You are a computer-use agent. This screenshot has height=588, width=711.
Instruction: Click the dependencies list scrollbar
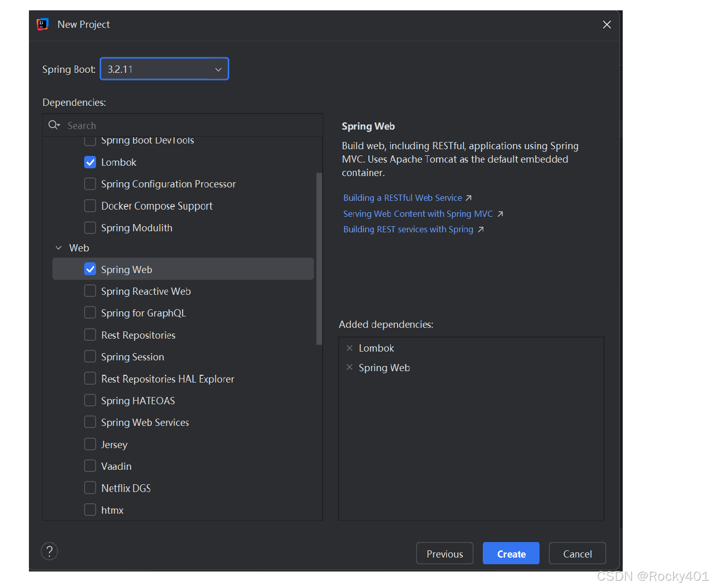pyautogui.click(x=319, y=259)
